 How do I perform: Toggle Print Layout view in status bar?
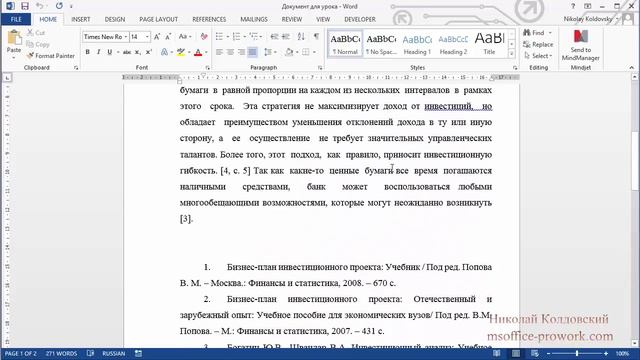(516, 353)
